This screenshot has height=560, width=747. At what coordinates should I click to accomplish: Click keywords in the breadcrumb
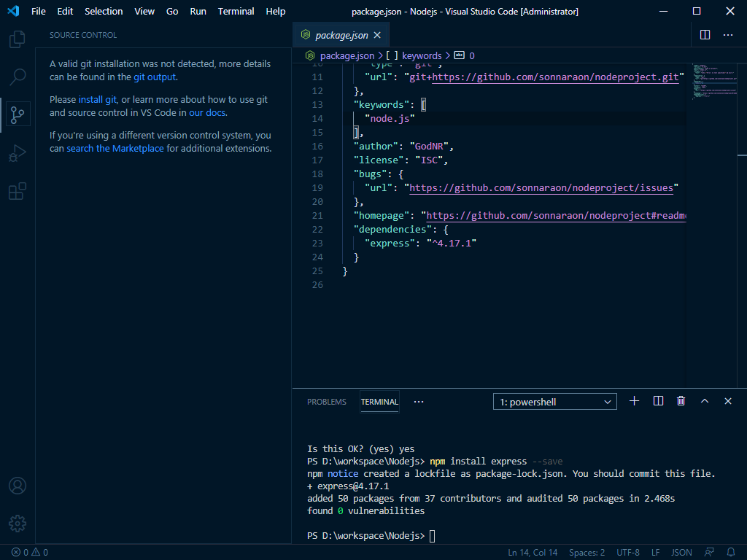[422, 55]
